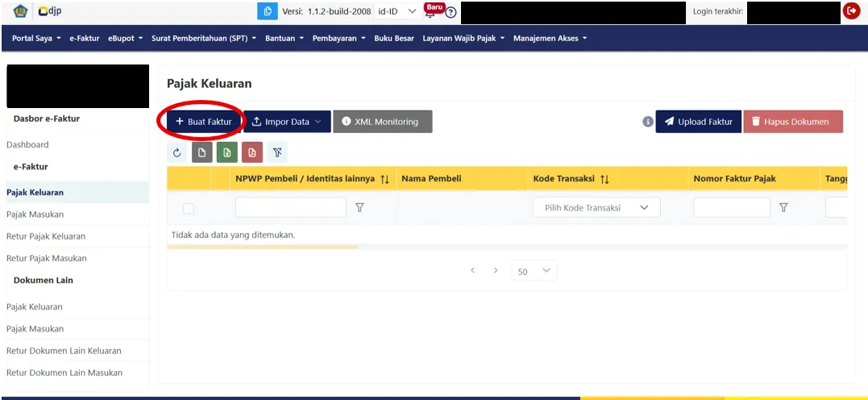
Task: Click the Buat Faktur button
Action: [x=202, y=122]
